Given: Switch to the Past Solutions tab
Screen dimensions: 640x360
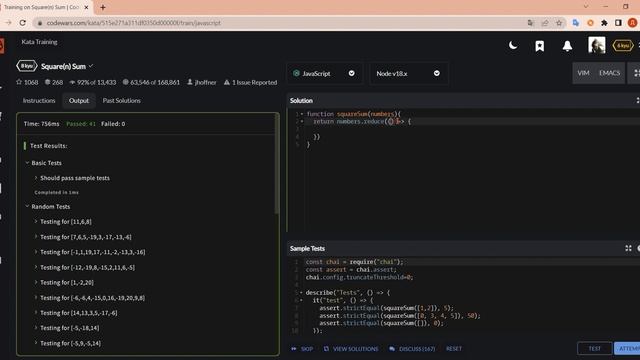Looking at the screenshot, I should 121,100.
